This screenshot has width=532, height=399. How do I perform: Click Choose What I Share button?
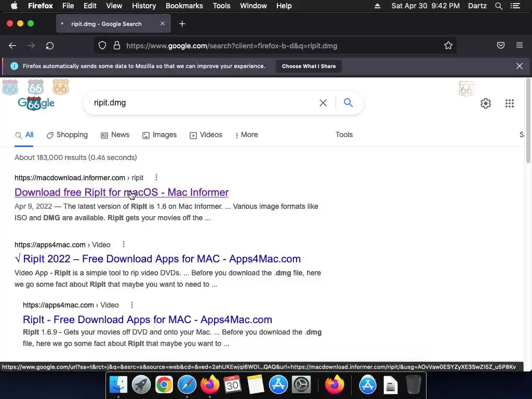(x=309, y=66)
